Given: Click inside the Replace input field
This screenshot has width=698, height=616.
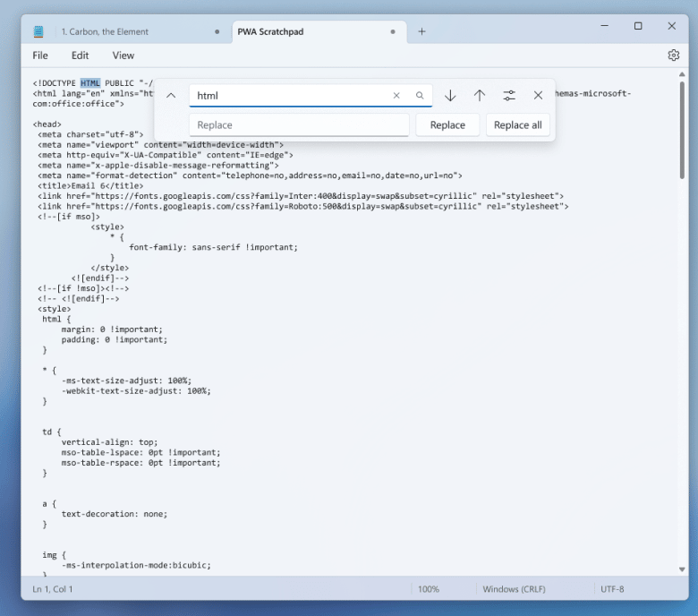Looking at the screenshot, I should 299,125.
